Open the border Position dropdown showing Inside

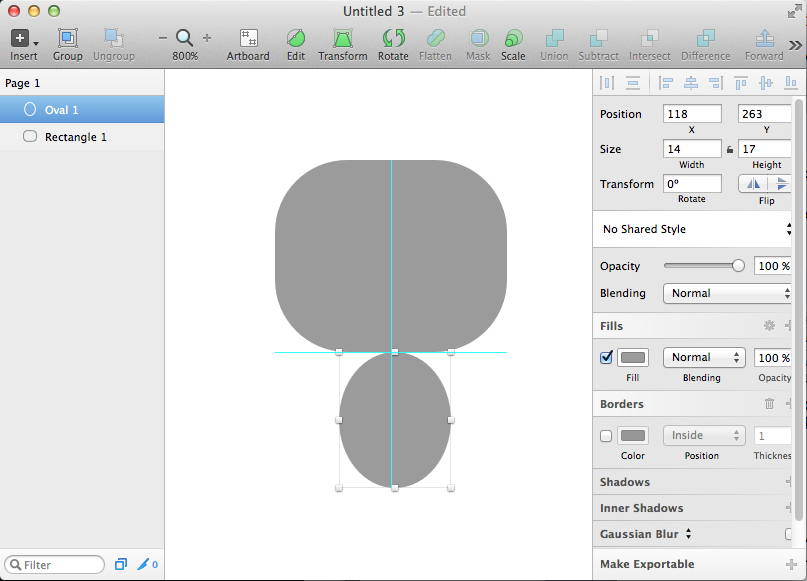click(703, 435)
